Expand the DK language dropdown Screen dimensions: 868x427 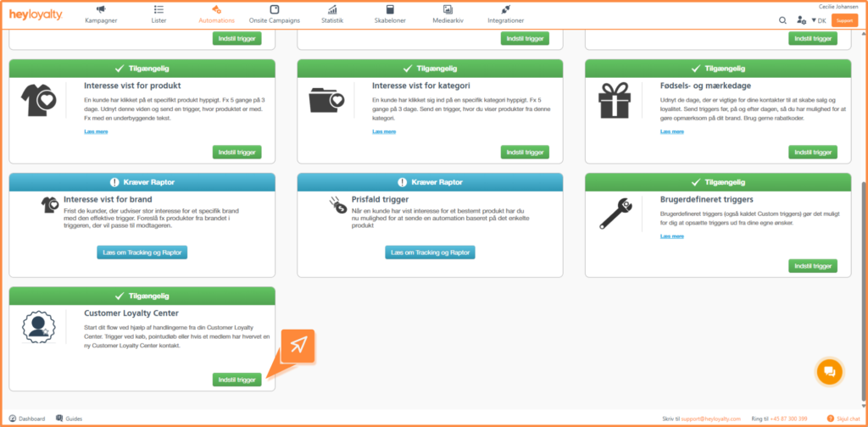click(819, 19)
